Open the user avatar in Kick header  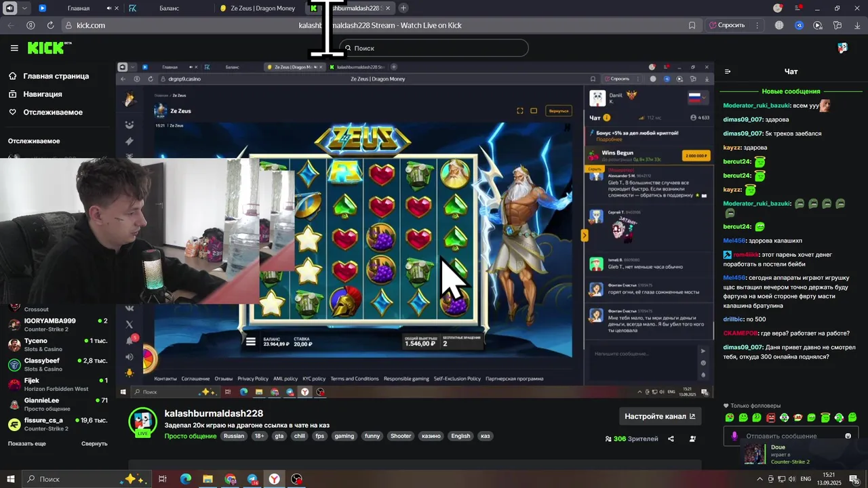842,47
